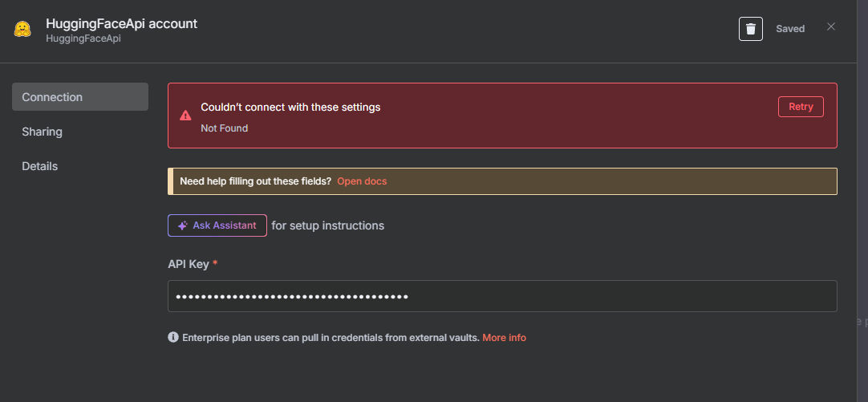Ask Assistant for setup instructions
Viewport: 868px width, 402px height.
click(x=217, y=225)
